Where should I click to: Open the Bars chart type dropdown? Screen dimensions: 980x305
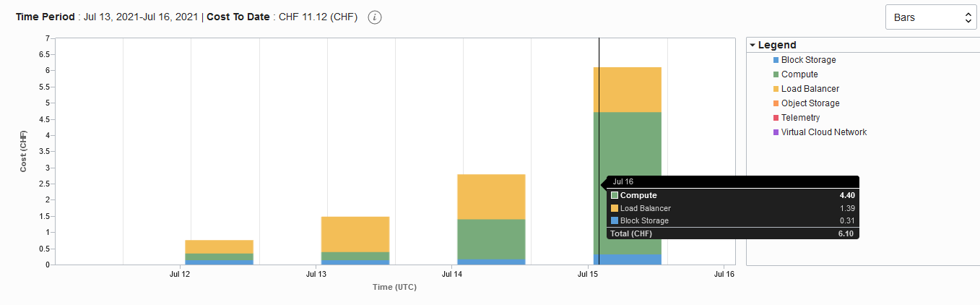coord(930,17)
